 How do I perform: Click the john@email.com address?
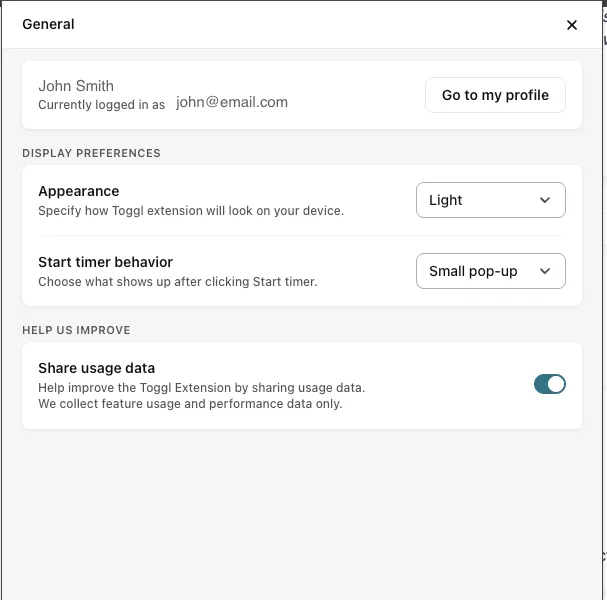point(232,102)
